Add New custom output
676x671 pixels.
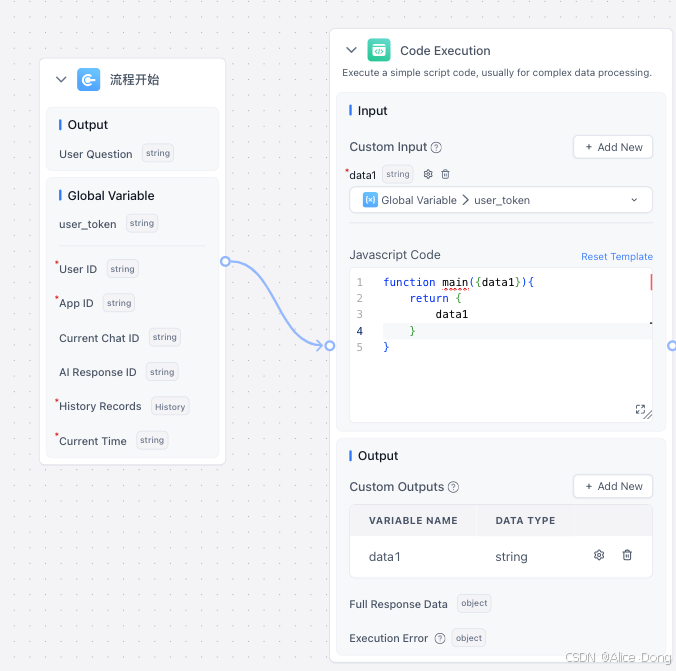coord(613,486)
